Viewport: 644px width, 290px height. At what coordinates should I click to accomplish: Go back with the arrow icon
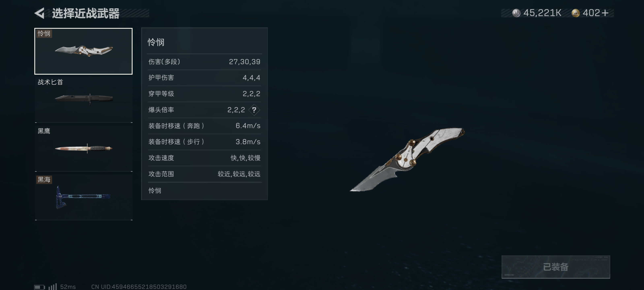coord(39,13)
